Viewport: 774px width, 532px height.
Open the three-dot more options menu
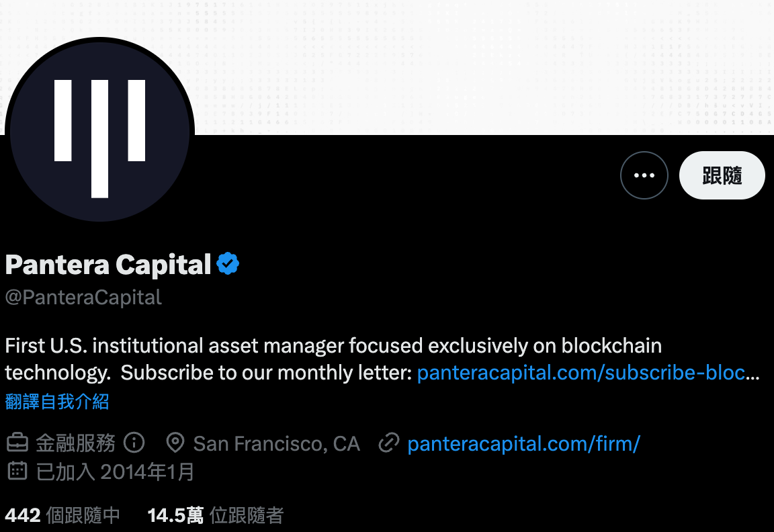click(644, 175)
